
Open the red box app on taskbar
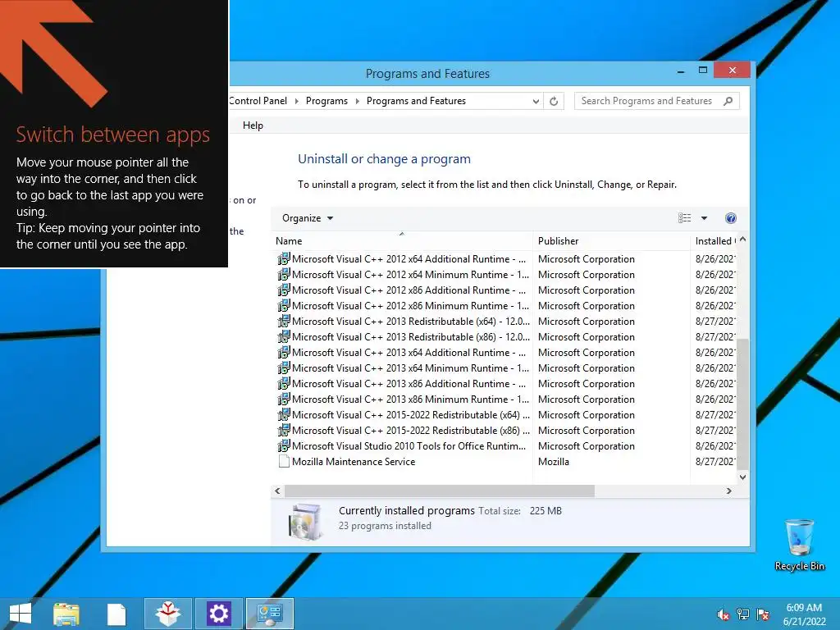click(168, 614)
